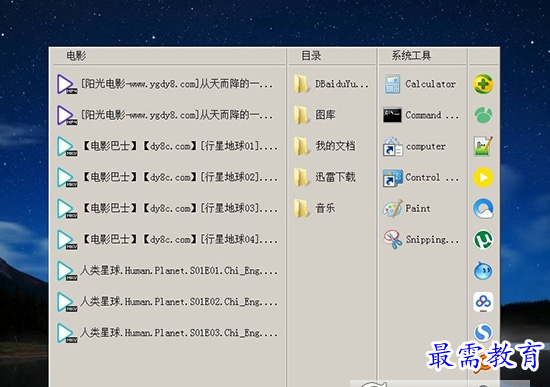
Task: Open the 图库 folder icon
Action: click(x=301, y=115)
